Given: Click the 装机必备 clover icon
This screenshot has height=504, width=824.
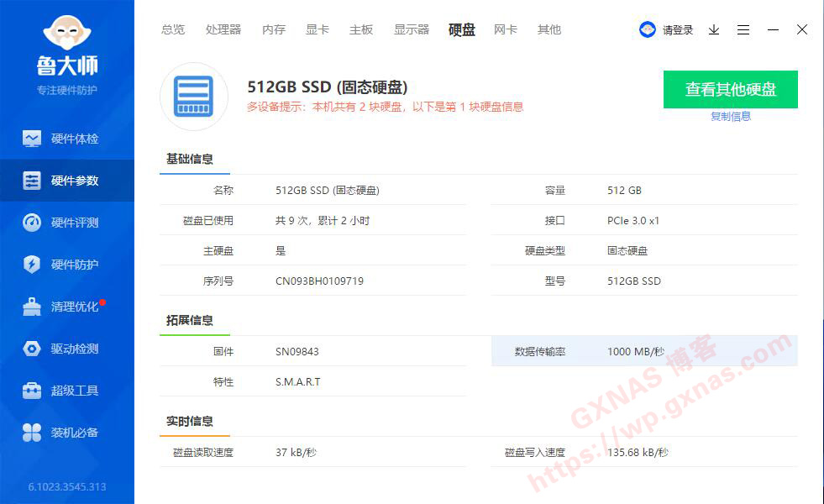Looking at the screenshot, I should pyautogui.click(x=32, y=433).
